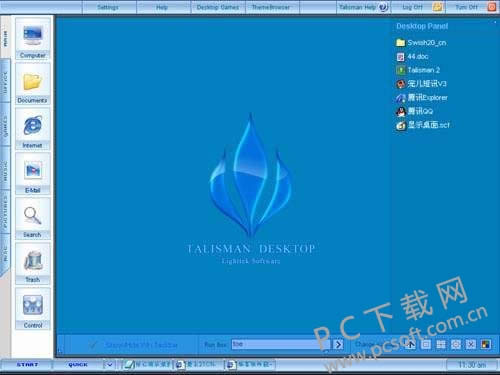Click the colorful squares icon in bottom panel
The height and width of the screenshot is (375, 500).
pos(486,344)
